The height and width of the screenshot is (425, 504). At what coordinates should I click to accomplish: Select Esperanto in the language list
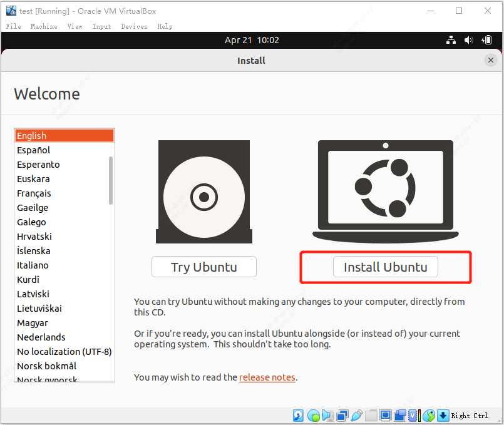[x=64, y=165]
